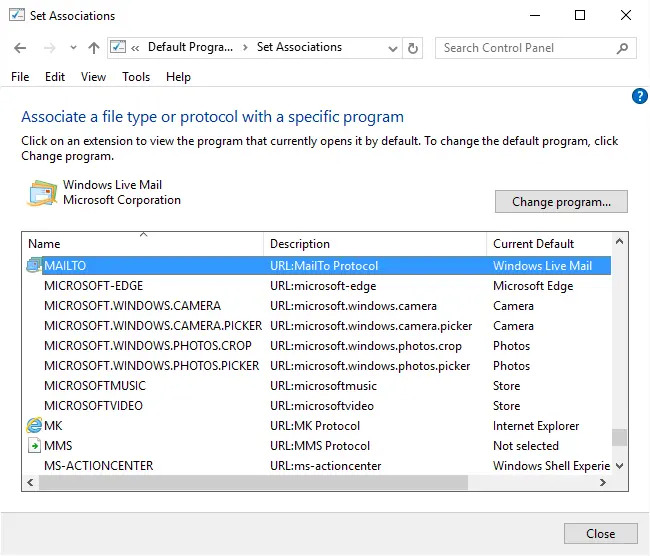Click the Microsoft Edge default cell

pos(533,286)
